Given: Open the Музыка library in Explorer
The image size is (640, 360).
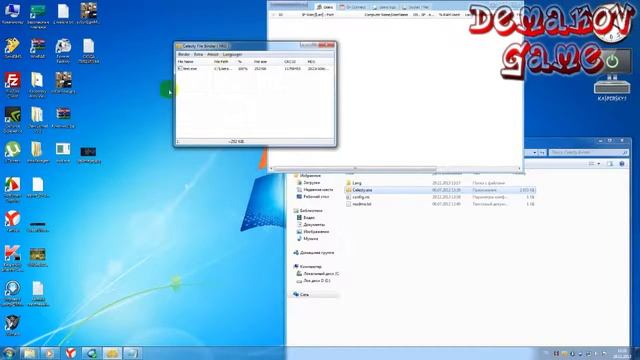Looking at the screenshot, I should pyautogui.click(x=311, y=238).
